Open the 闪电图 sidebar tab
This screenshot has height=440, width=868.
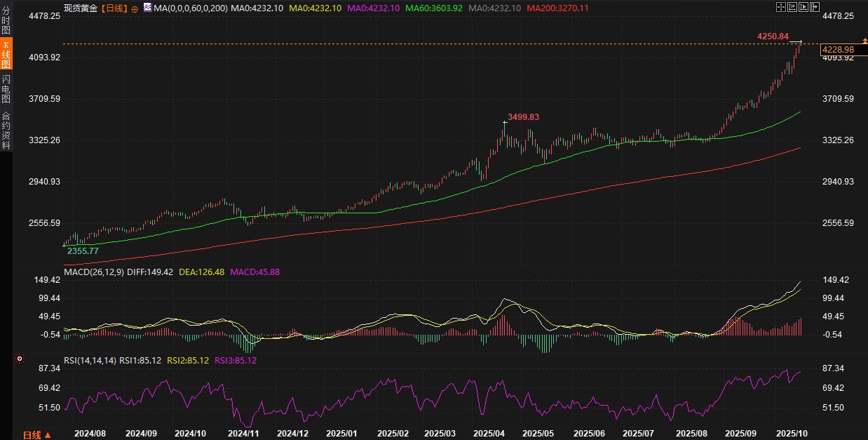(6, 88)
